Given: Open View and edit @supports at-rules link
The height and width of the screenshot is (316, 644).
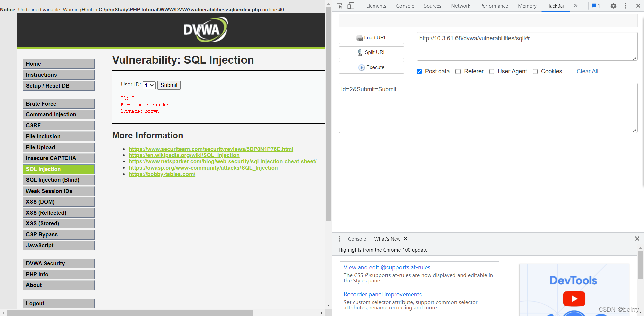Looking at the screenshot, I should click(387, 267).
